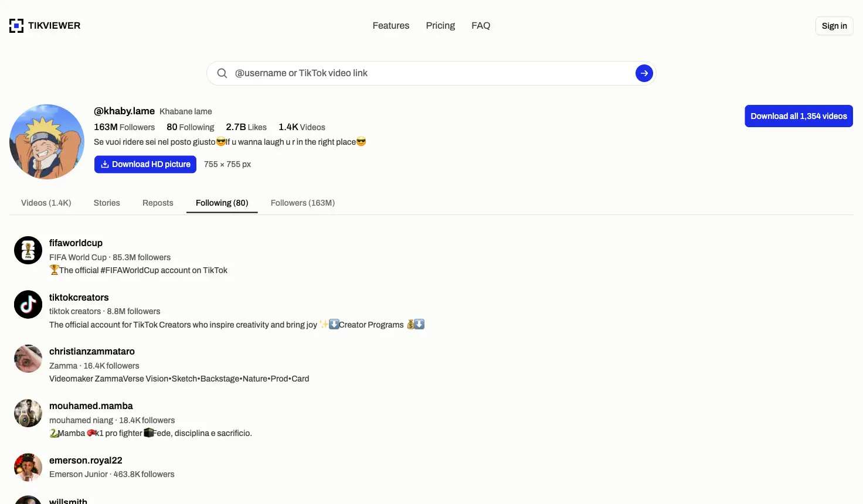
Task: Go to the Pricing page
Action: click(440, 26)
